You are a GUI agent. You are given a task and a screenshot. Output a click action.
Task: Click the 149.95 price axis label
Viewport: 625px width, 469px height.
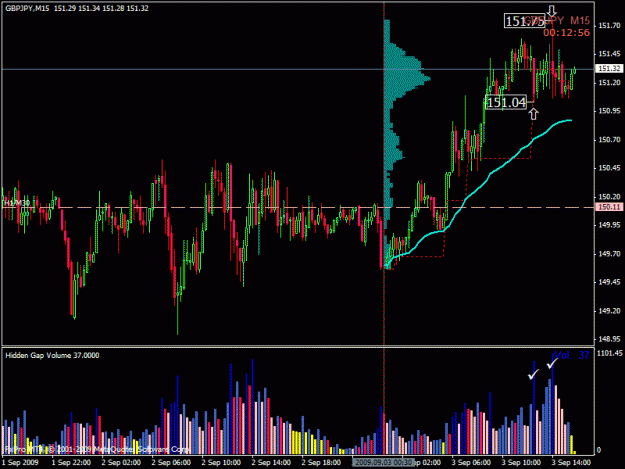(x=609, y=225)
